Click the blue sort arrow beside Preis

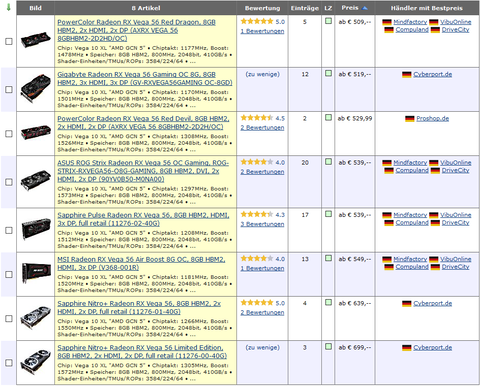pos(365,8)
